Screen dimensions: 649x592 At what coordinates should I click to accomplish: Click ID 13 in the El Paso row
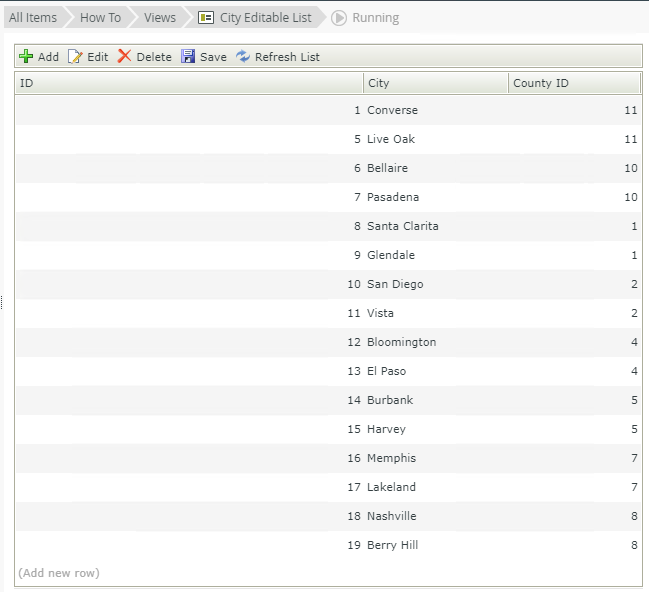(x=354, y=371)
